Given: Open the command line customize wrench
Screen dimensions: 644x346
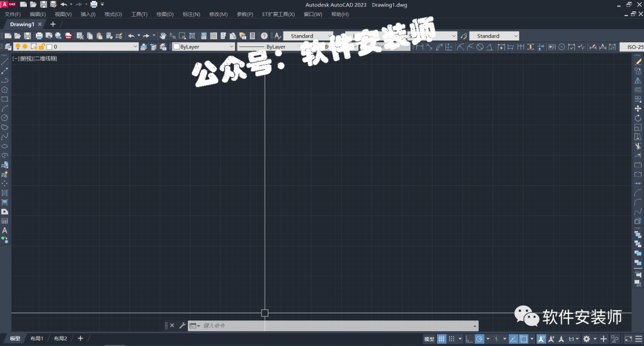Looking at the screenshot, I should click(x=182, y=326).
